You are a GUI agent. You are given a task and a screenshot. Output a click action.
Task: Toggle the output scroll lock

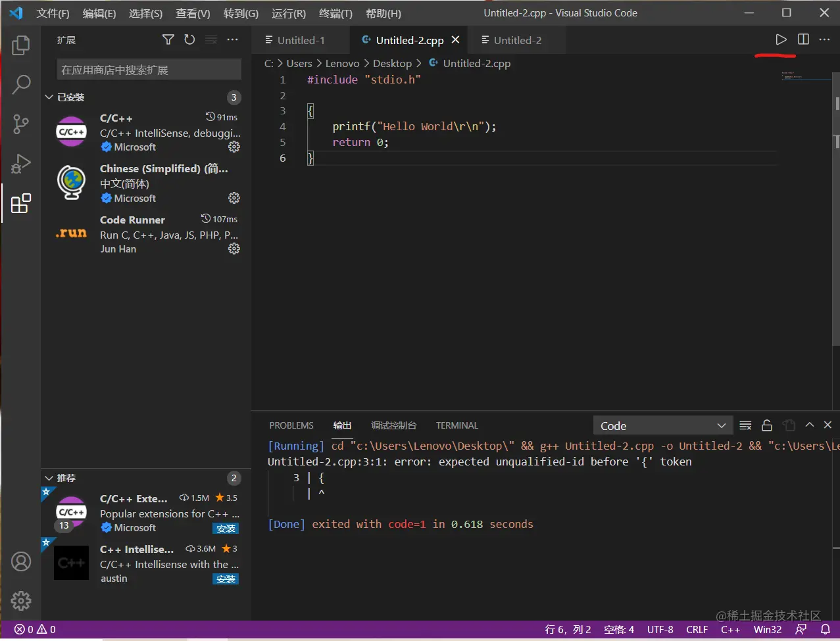767,425
